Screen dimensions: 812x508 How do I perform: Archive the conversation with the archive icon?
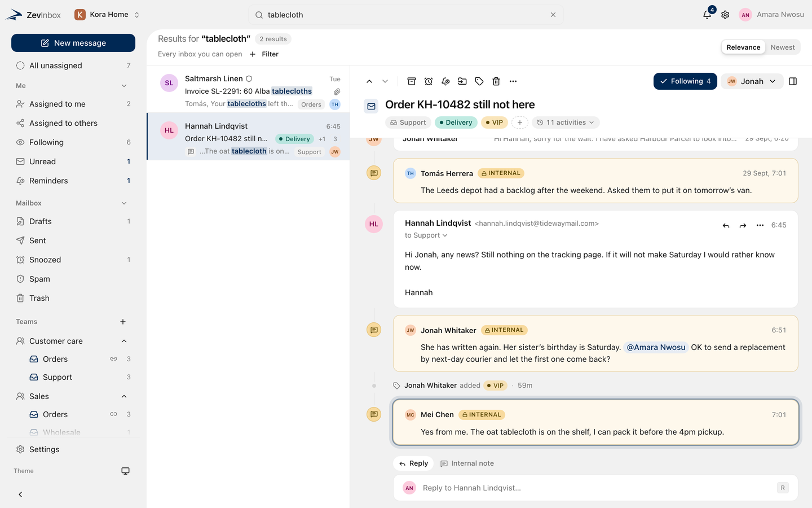click(412, 81)
